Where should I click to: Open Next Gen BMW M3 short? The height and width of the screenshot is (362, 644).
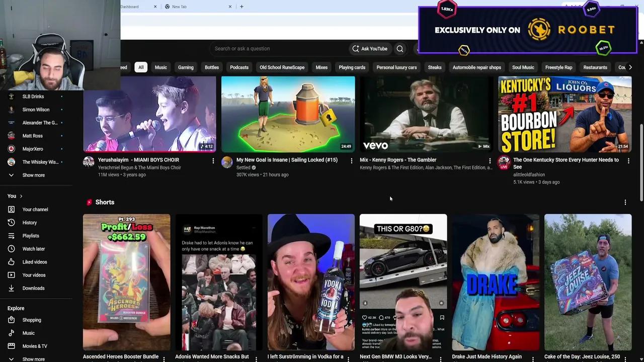click(x=403, y=282)
